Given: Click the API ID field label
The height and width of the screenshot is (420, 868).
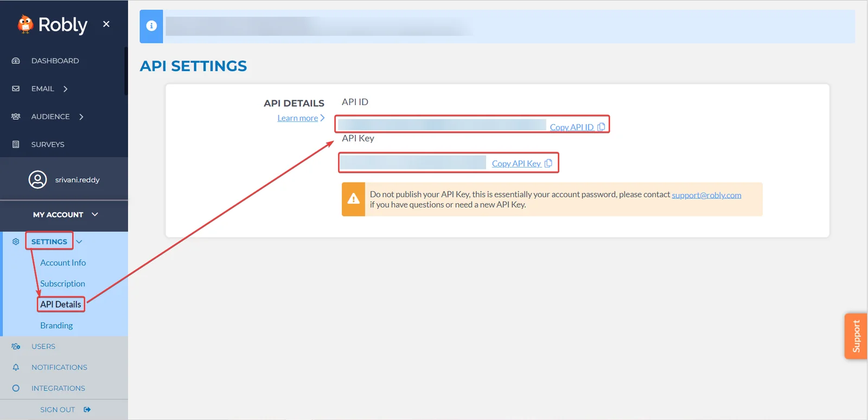Looking at the screenshot, I should point(355,102).
